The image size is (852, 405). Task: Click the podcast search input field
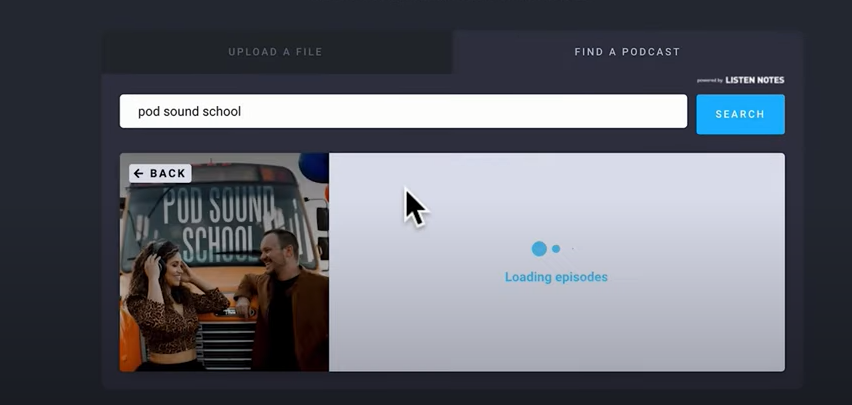(403, 111)
